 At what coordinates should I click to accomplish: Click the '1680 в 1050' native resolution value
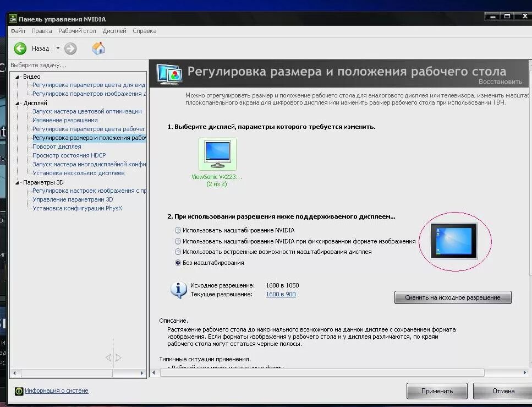click(x=282, y=285)
